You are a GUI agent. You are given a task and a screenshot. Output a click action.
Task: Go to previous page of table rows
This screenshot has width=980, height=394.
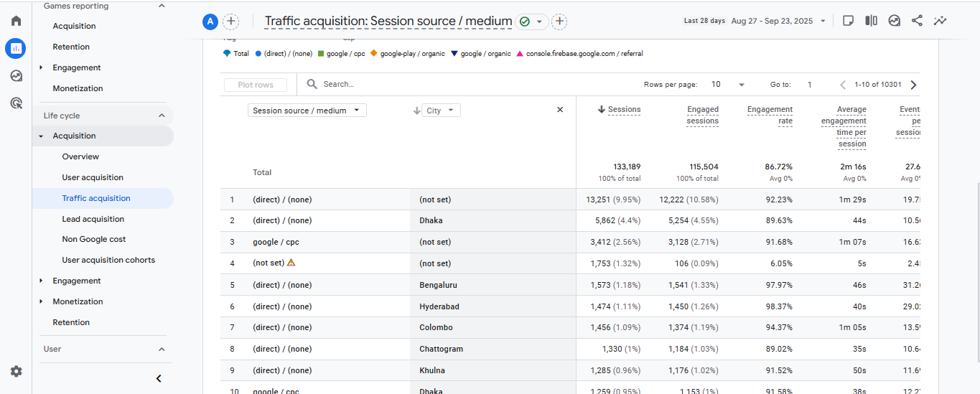click(843, 85)
